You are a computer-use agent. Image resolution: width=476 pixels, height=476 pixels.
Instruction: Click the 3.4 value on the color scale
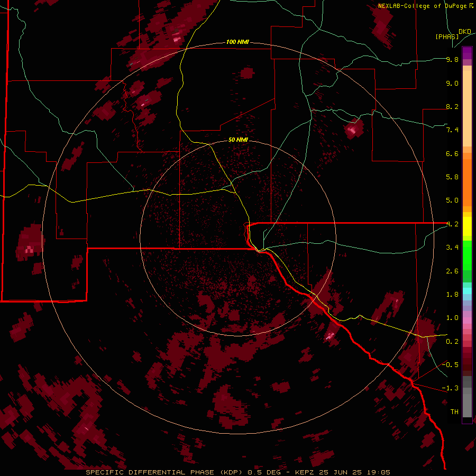(x=452, y=248)
